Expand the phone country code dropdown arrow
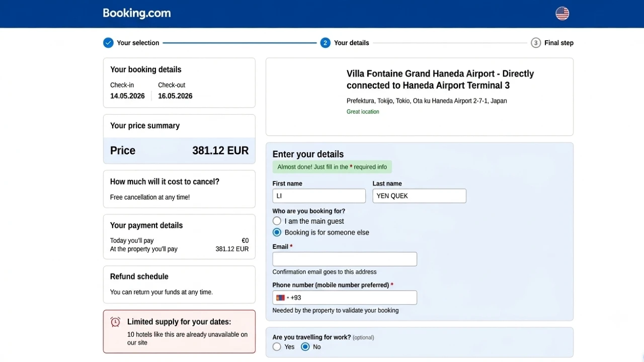 [288, 298]
